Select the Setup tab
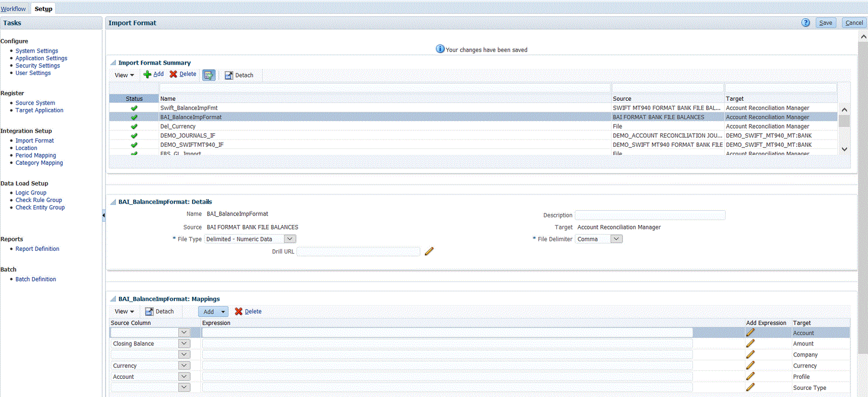868x397 pixels. click(x=43, y=9)
